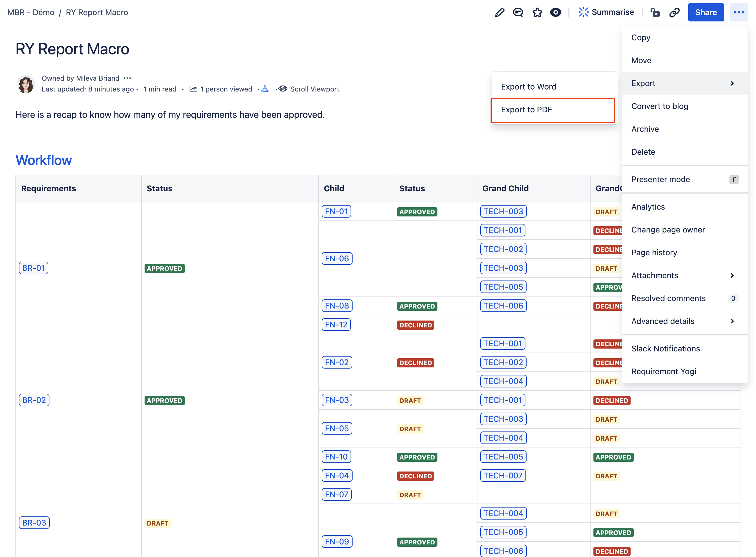Click the ellipsis next to Owned by Mileva Briand
The image size is (756, 557).
127,78
